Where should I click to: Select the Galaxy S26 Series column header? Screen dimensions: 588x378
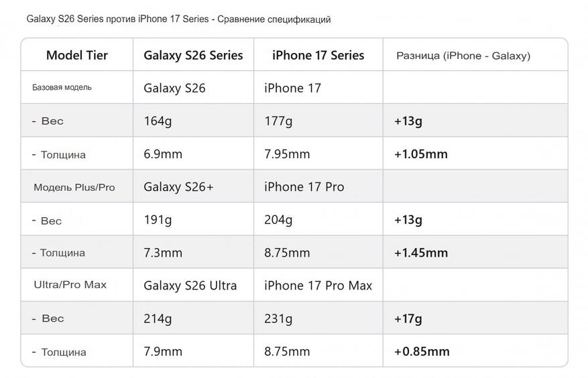click(x=193, y=55)
